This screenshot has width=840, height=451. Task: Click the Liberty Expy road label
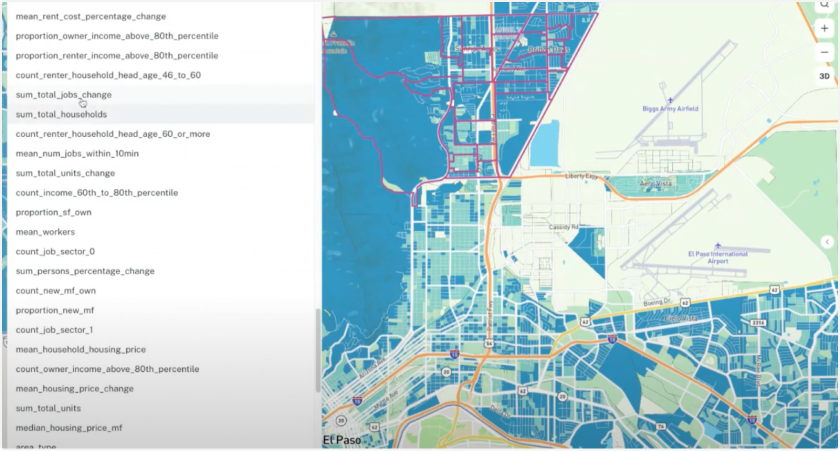point(581,176)
